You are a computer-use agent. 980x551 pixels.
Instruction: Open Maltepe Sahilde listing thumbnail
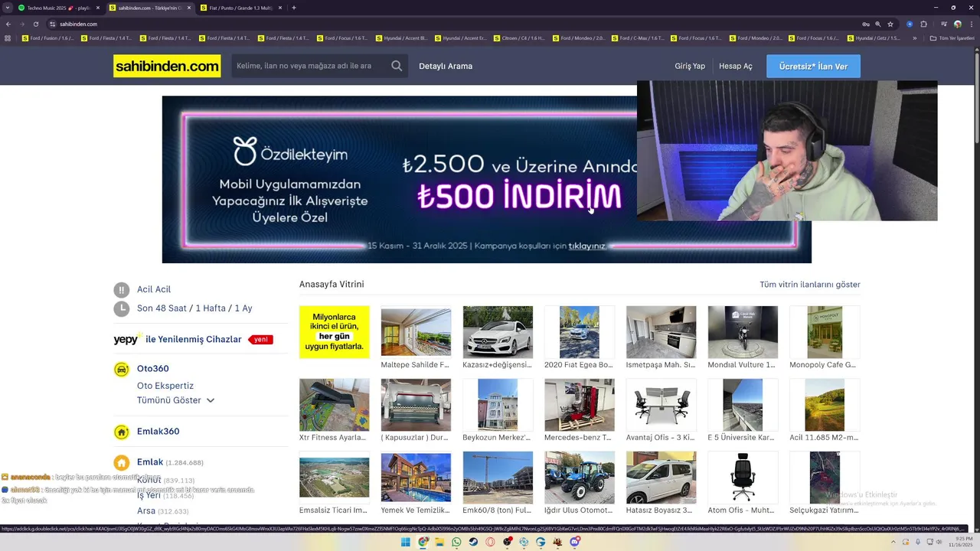[x=416, y=332]
